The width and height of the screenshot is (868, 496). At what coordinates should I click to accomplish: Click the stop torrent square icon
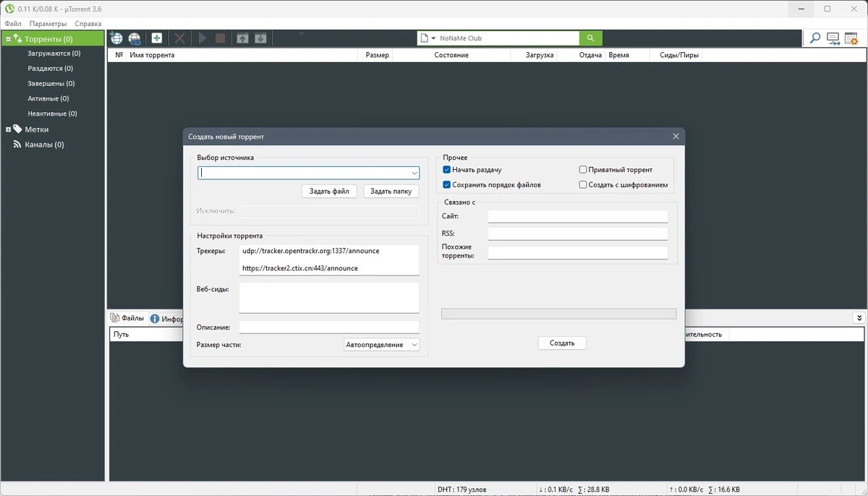[x=221, y=38]
